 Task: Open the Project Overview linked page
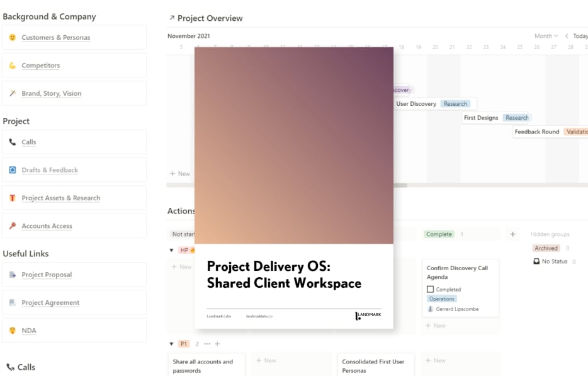click(x=211, y=18)
